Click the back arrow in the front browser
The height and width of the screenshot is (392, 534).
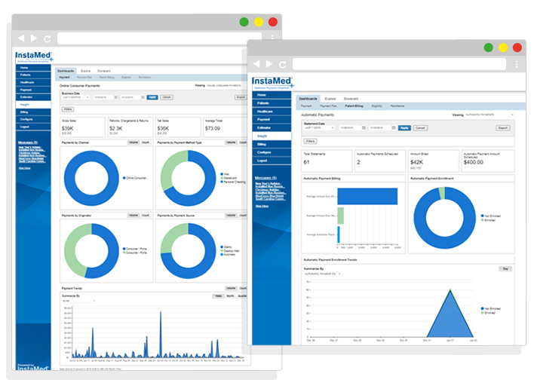[256, 65]
